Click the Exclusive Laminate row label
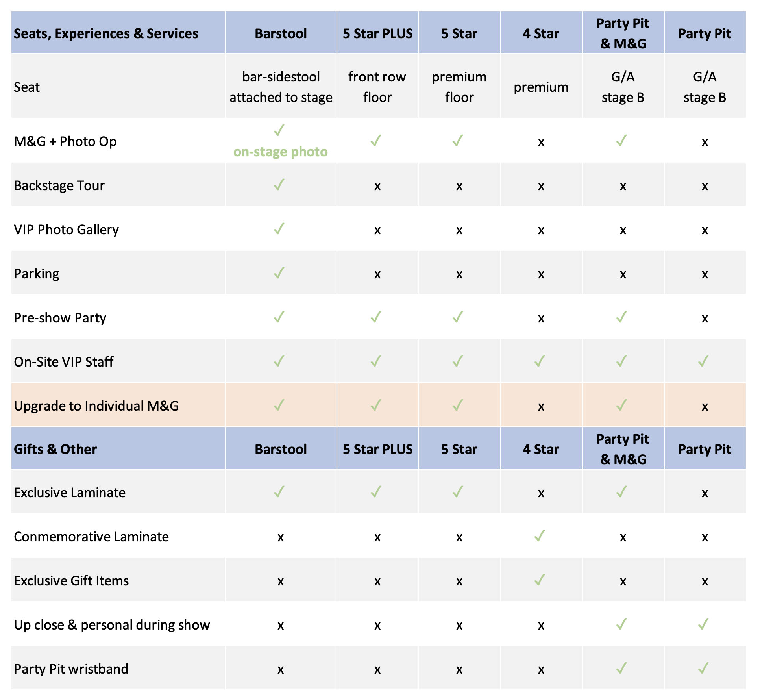760x700 pixels. (70, 493)
